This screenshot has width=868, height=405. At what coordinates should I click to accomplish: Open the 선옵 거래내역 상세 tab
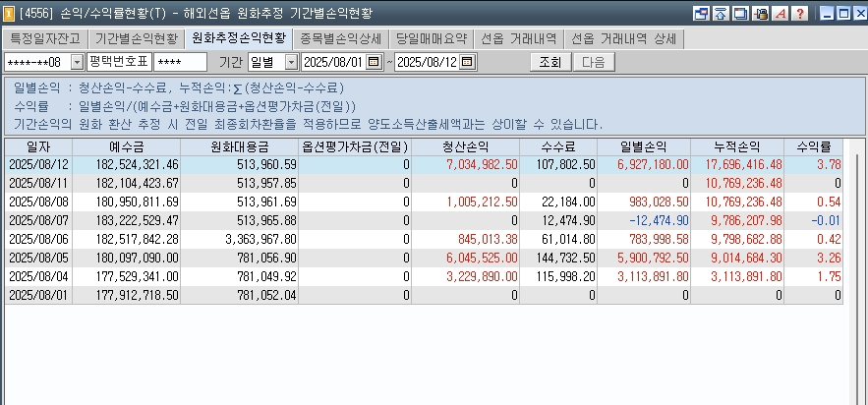tap(624, 38)
